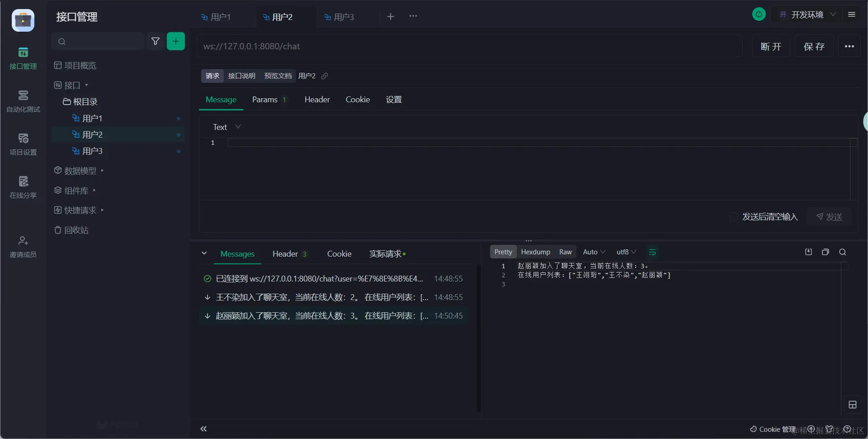The width and height of the screenshot is (868, 439).
Task: Click the green sync status icon
Action: 759,14
